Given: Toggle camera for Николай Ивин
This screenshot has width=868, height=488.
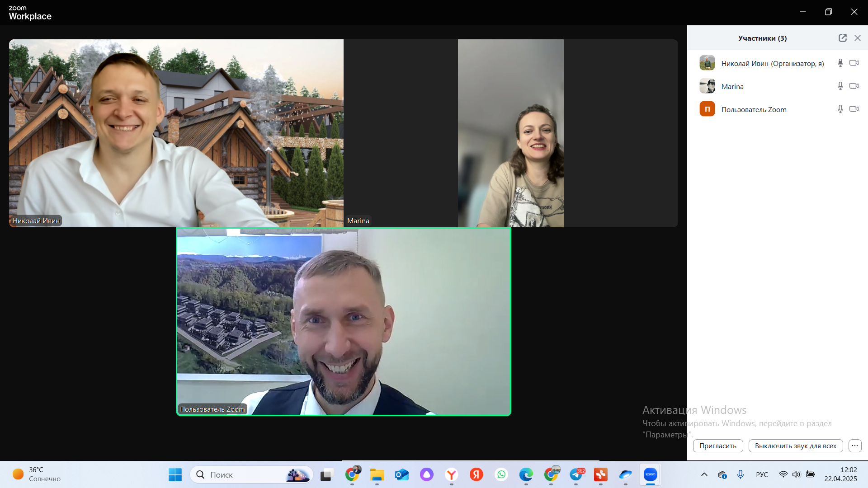Looking at the screenshot, I should 854,63.
